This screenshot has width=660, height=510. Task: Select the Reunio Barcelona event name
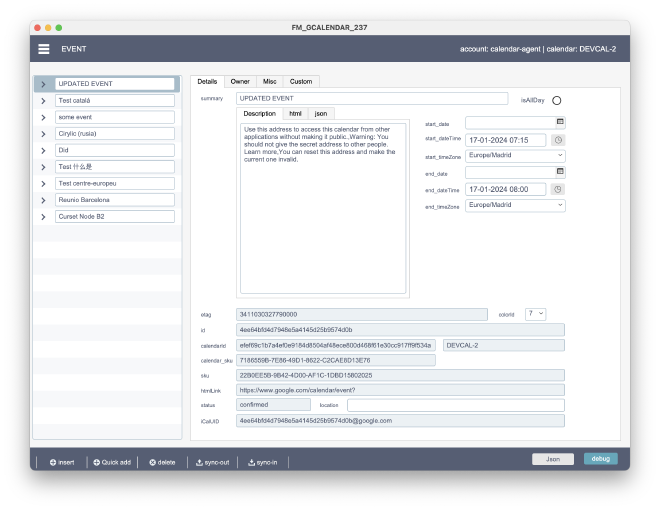pyautogui.click(x=114, y=200)
